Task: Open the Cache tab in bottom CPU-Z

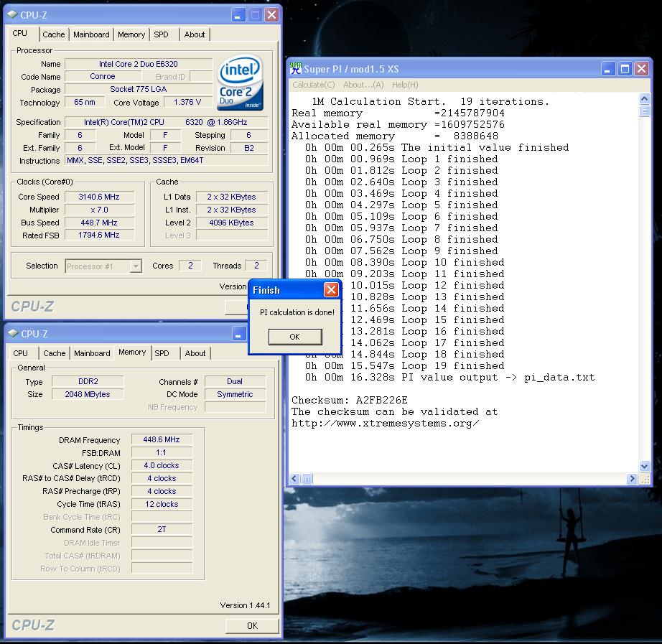Action: 55,353
